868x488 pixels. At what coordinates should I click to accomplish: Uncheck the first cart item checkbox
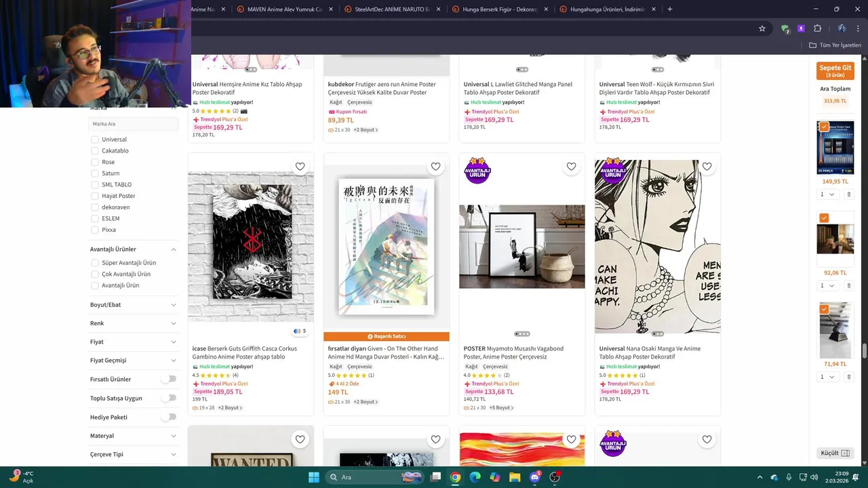click(824, 127)
